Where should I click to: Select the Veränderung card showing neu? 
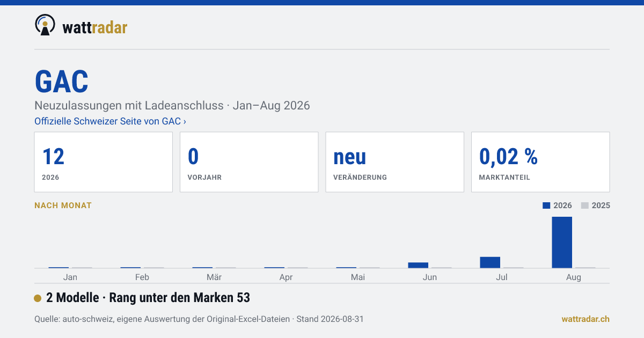coord(394,162)
